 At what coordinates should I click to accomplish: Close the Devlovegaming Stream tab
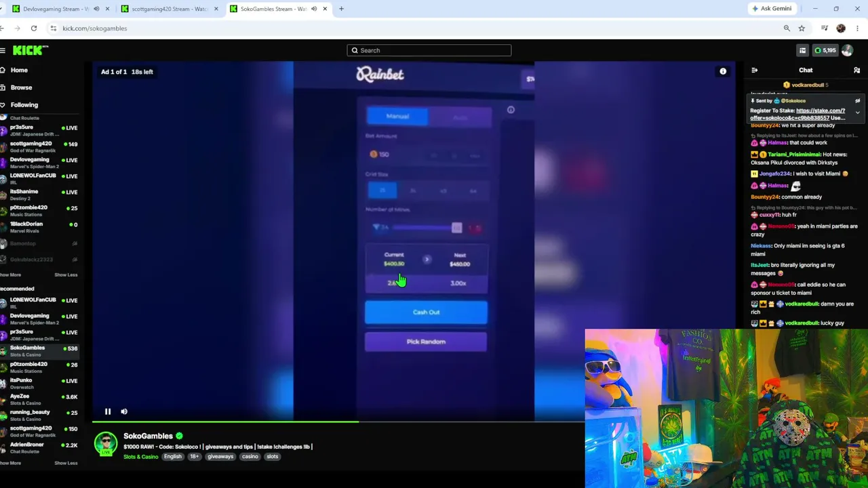(107, 9)
